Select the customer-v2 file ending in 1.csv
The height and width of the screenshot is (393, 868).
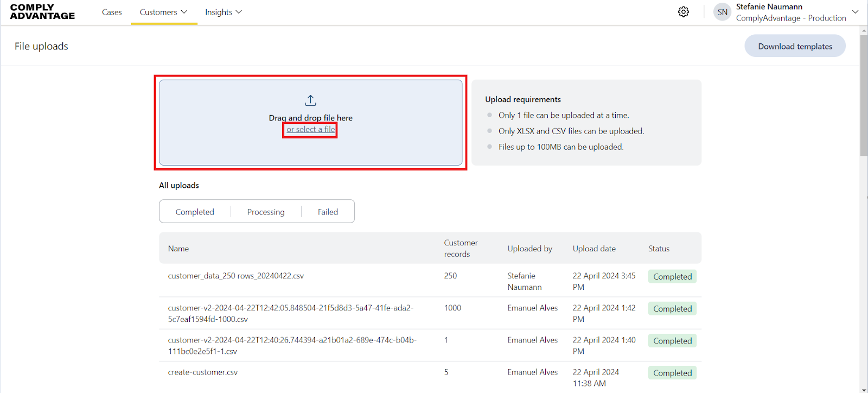[292, 345]
